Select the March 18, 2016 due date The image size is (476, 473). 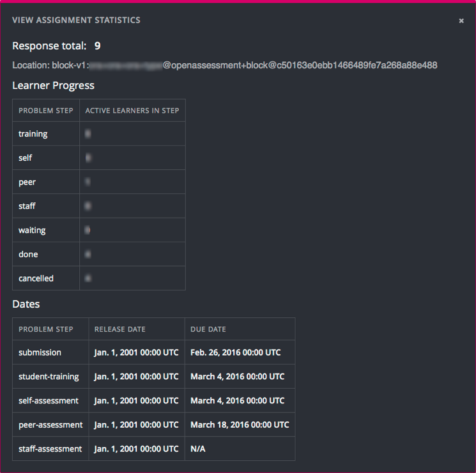point(240,424)
